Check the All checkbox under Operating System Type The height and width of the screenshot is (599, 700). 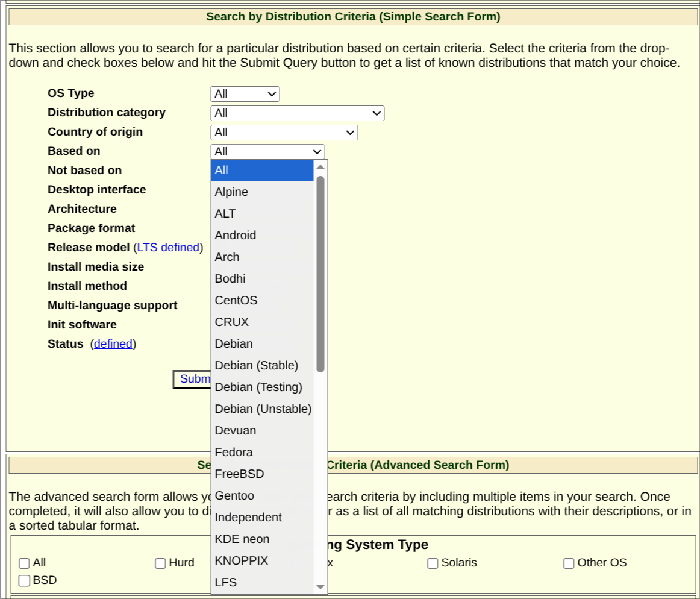pyautogui.click(x=24, y=562)
